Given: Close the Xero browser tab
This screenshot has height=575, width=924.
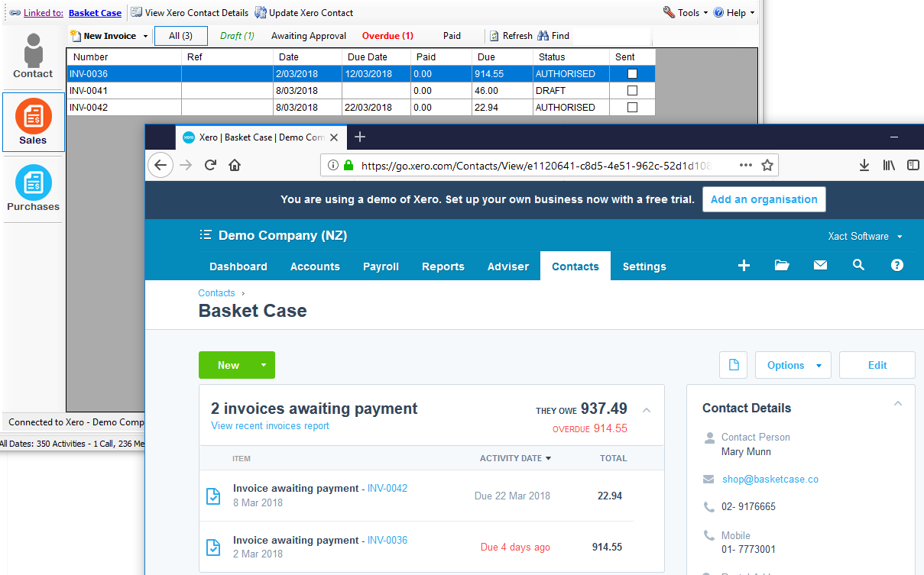Looking at the screenshot, I should (x=333, y=137).
